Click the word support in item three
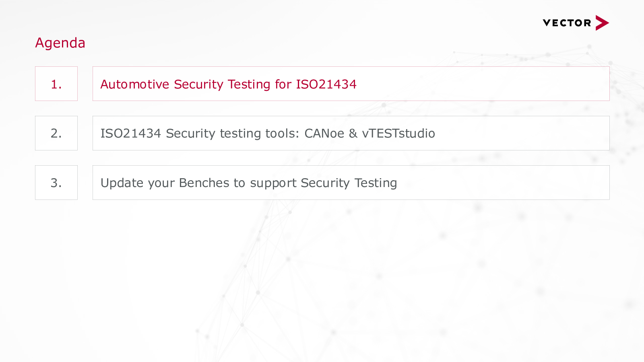This screenshot has height=362, width=644. 273,183
